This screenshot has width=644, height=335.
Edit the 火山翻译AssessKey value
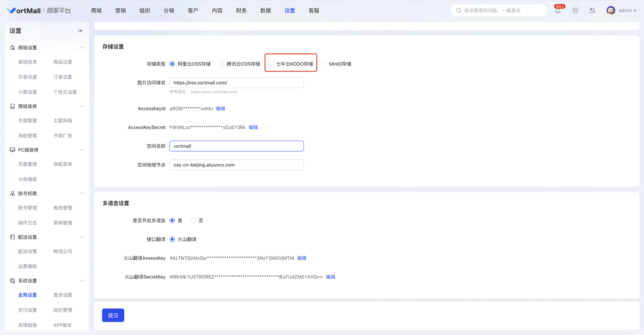(302, 258)
